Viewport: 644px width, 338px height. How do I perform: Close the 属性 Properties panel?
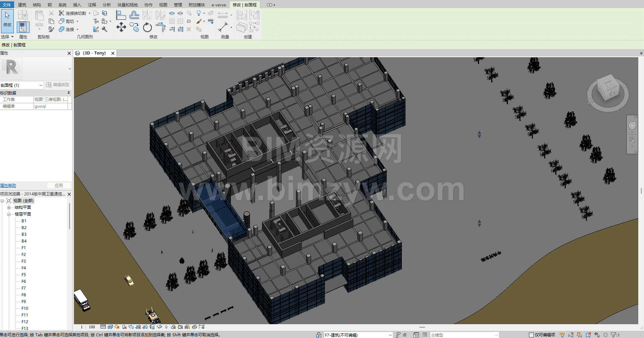69,53
